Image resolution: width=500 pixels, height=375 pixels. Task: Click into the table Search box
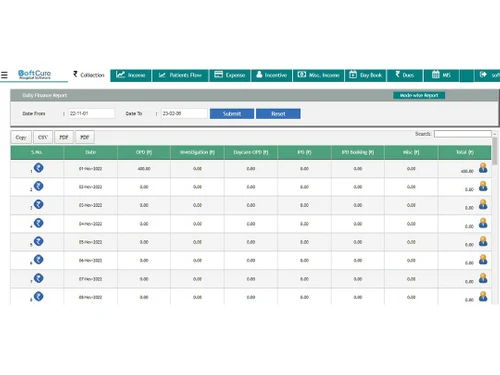pos(463,134)
